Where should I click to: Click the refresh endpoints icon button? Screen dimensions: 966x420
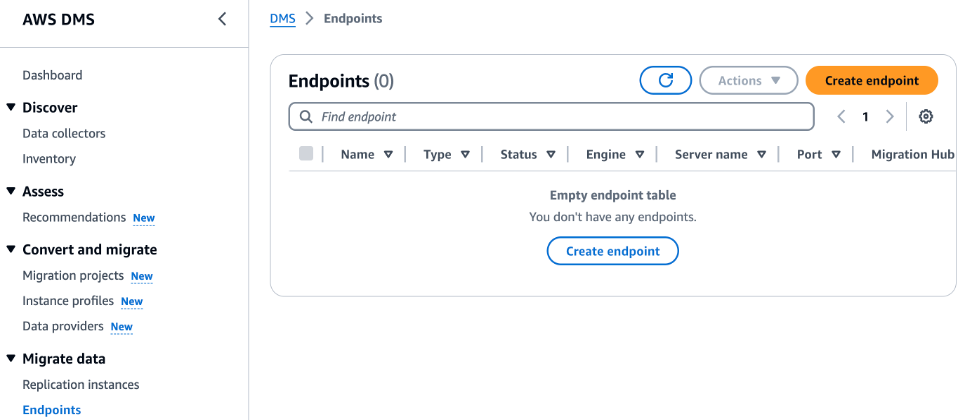[x=666, y=80]
